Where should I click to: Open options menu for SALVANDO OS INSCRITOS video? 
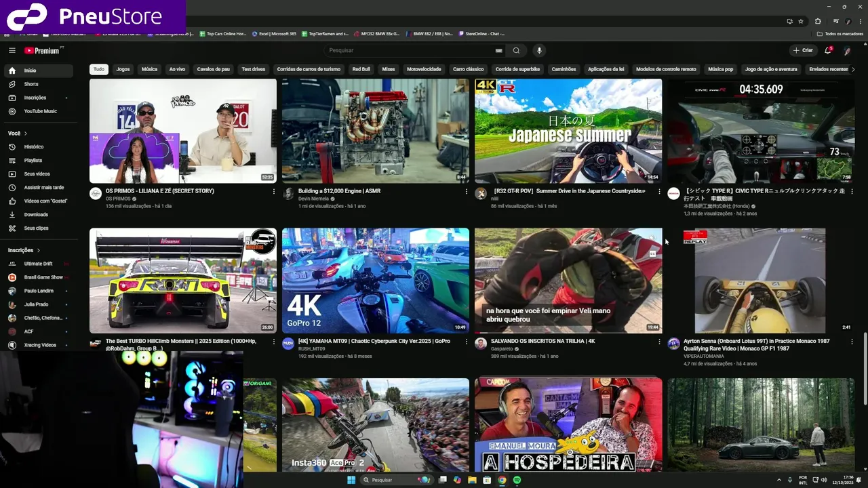(x=659, y=342)
